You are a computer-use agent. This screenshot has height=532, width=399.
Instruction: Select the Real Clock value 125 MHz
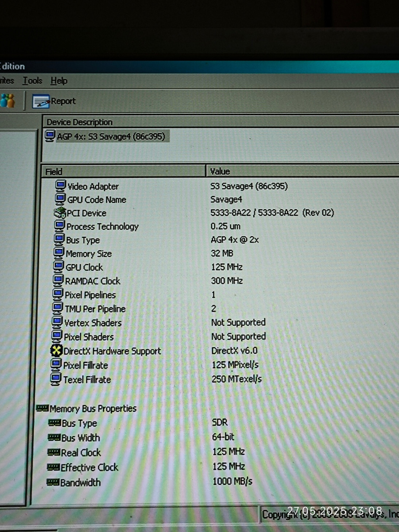pyautogui.click(x=229, y=451)
